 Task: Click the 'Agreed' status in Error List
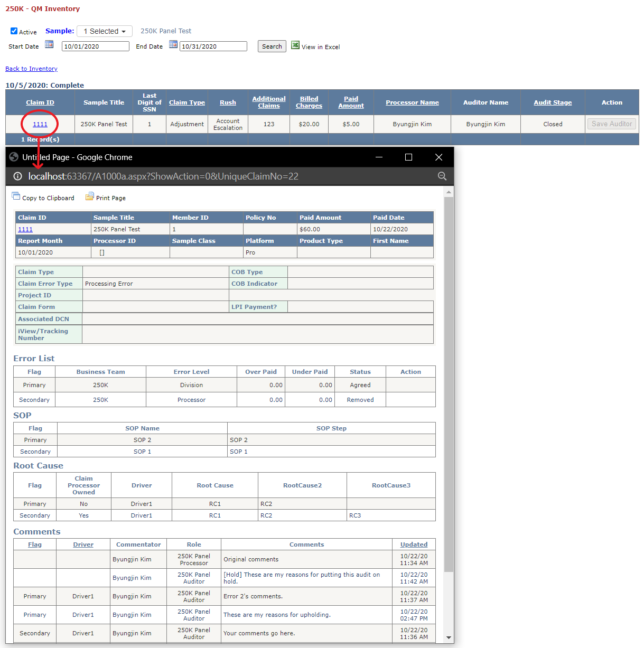click(360, 385)
